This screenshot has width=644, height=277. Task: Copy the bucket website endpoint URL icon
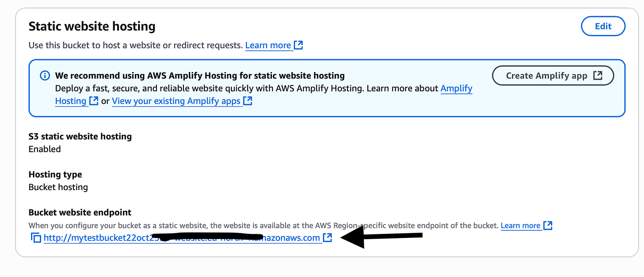36,238
